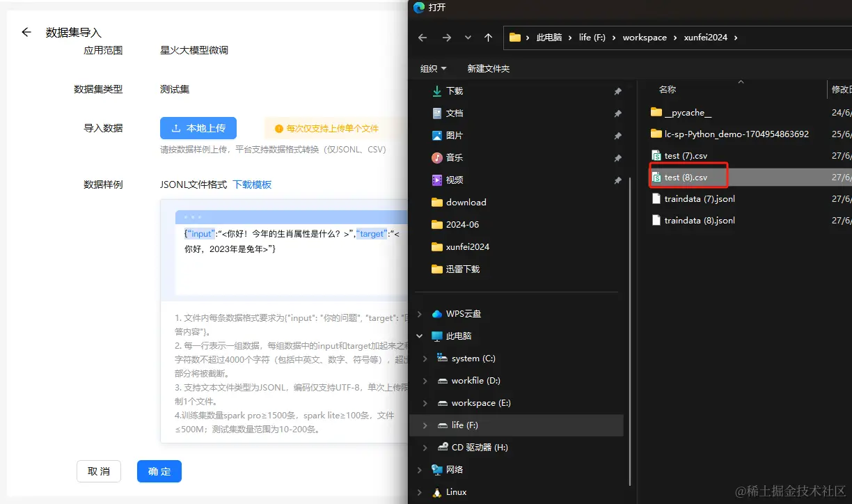Viewport: 852px width, 504px height.
Task: Click the 取消 button
Action: (99, 471)
